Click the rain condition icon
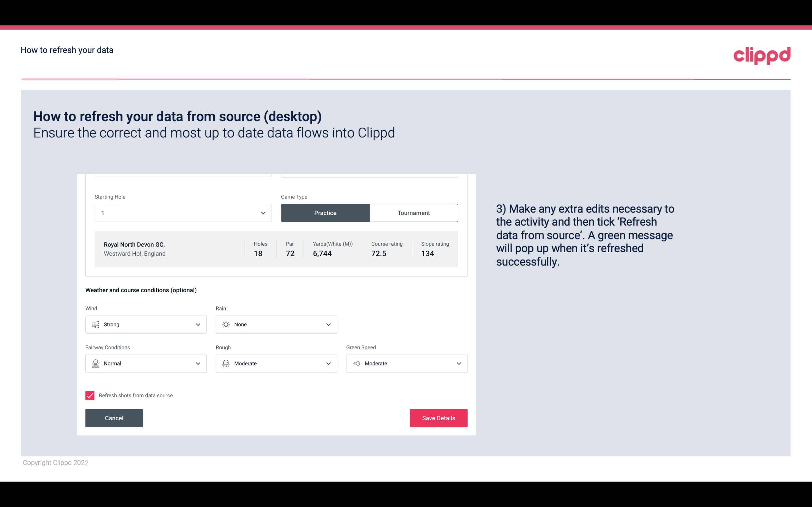812x507 pixels. (x=226, y=324)
